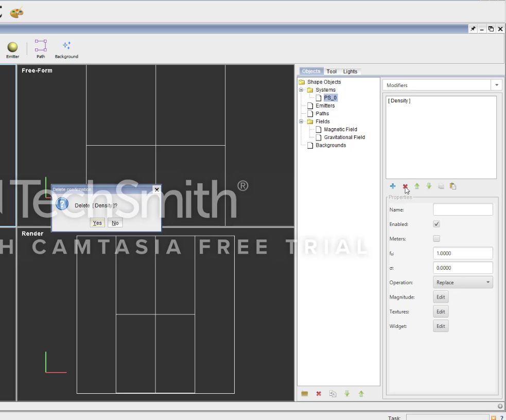Move modifier down with green down arrow
Viewport: 506px width, 420px height.
(x=429, y=186)
